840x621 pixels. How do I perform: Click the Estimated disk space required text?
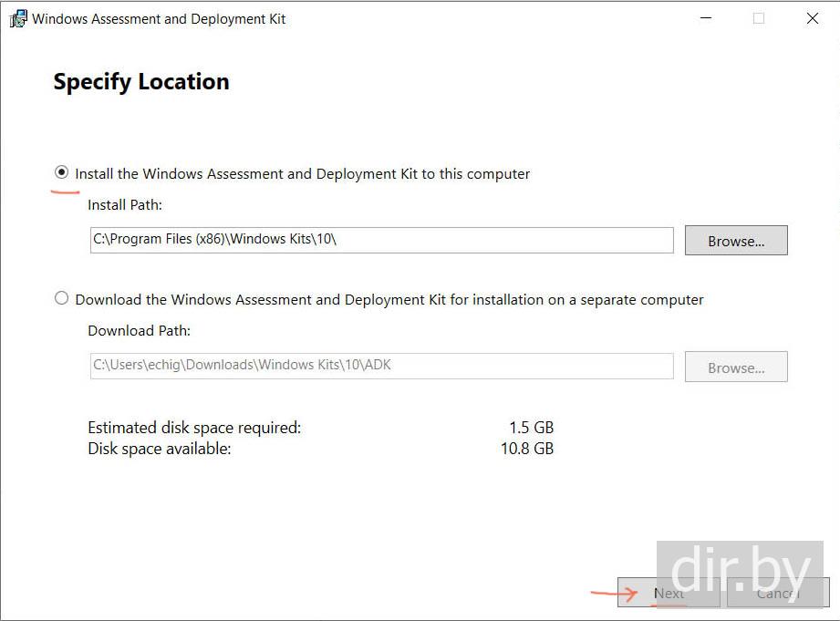point(194,427)
